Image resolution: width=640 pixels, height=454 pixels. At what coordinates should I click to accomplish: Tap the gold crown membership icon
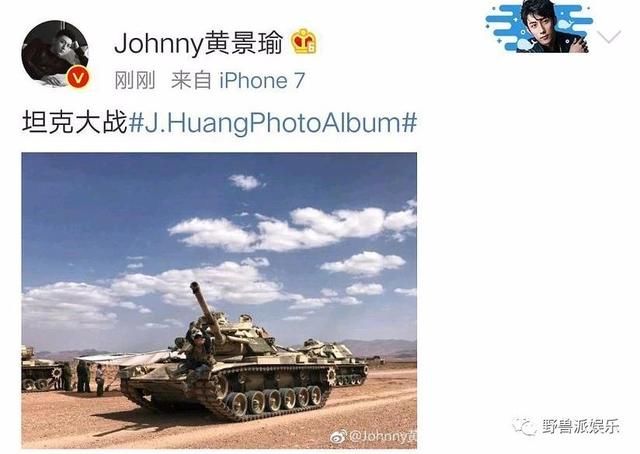[x=304, y=41]
